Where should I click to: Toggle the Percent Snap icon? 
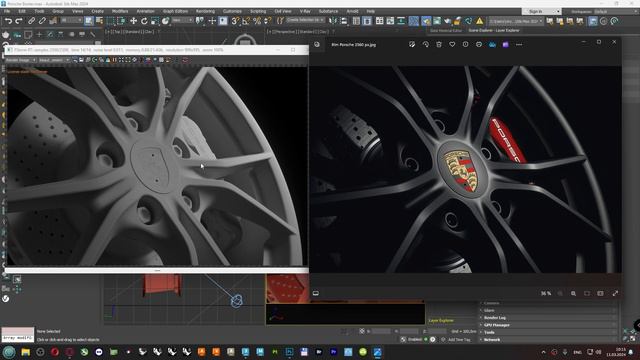click(x=257, y=21)
